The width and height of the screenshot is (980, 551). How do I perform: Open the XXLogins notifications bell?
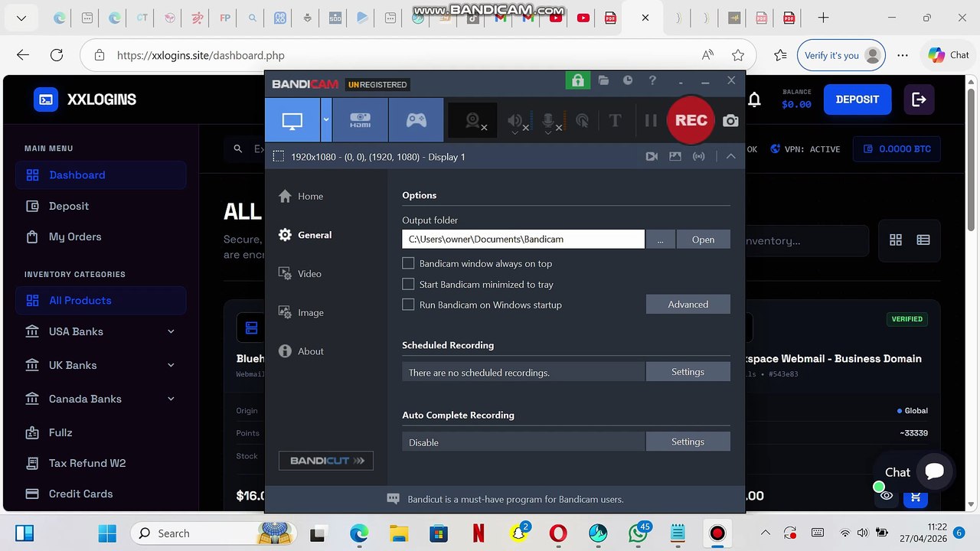[755, 99]
